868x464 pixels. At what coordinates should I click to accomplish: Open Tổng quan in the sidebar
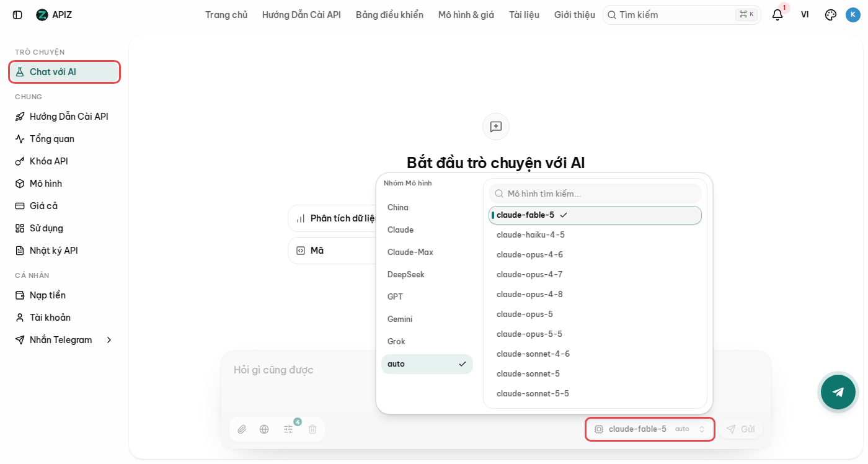coord(64,139)
